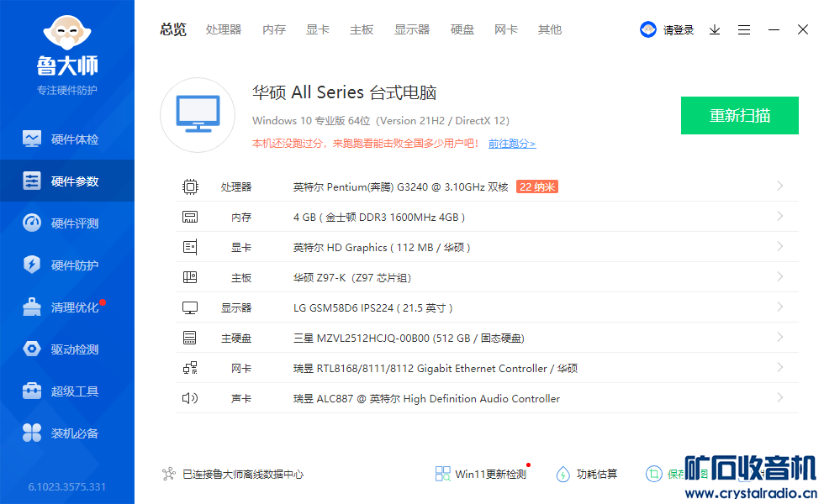Switch to the 内存 tab

point(274,29)
